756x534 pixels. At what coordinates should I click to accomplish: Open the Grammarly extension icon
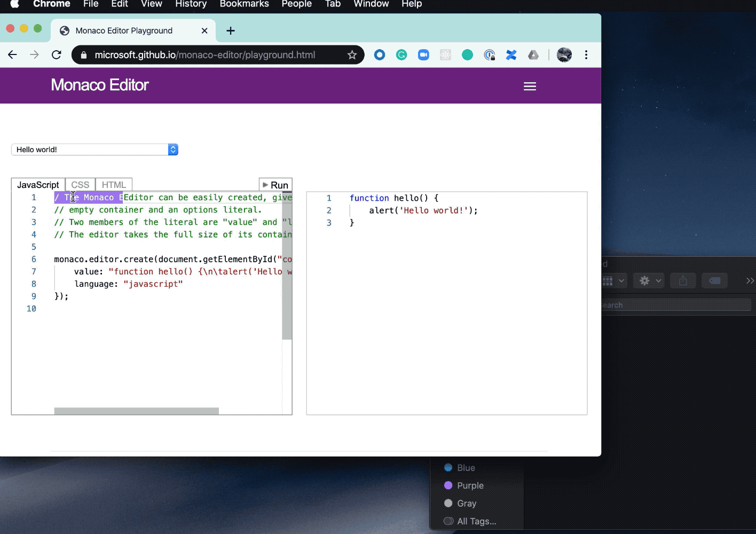pos(401,54)
